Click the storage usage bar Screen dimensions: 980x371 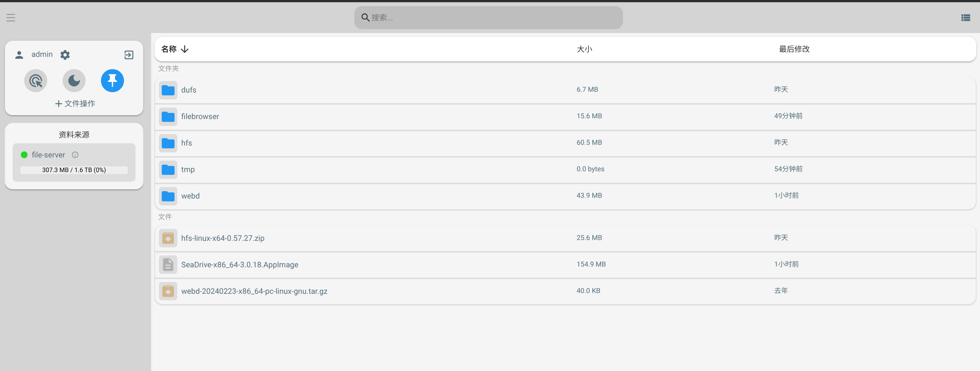[x=74, y=170]
